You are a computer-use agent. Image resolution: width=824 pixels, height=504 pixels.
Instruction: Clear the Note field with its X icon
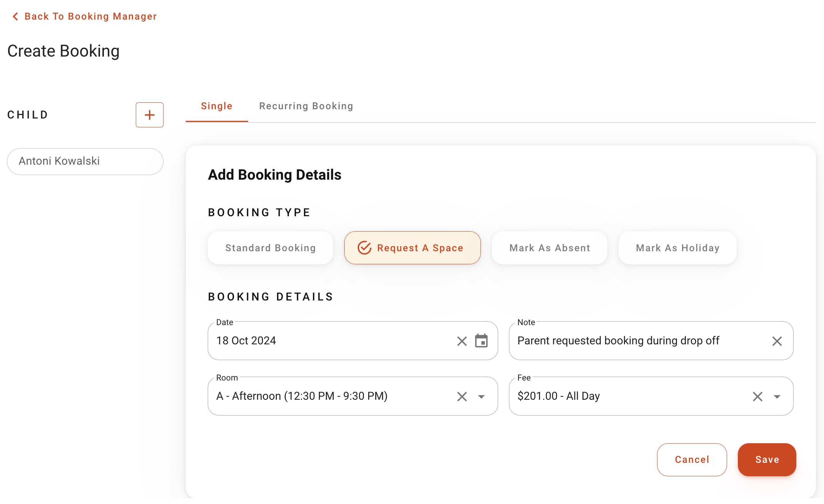tap(777, 341)
